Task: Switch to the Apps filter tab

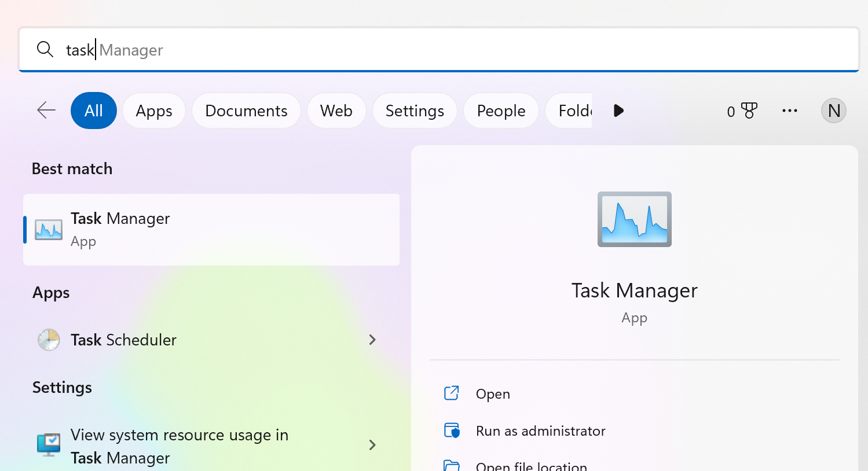Action: [x=154, y=111]
